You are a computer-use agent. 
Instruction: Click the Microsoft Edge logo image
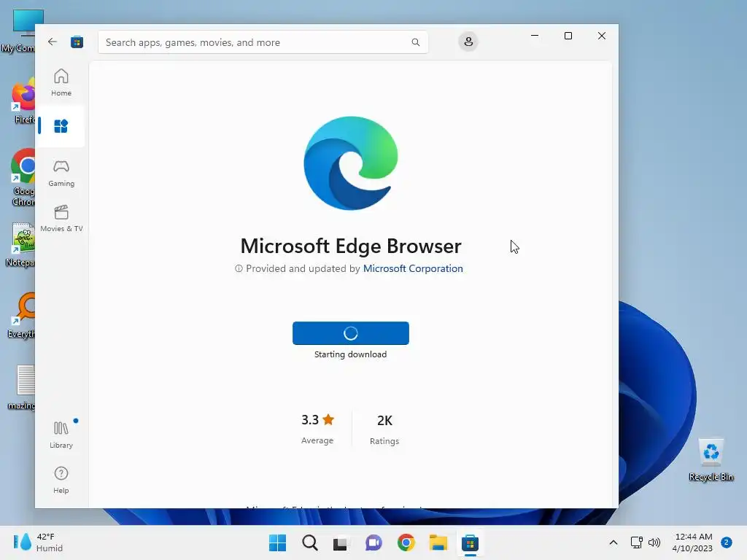click(x=351, y=163)
